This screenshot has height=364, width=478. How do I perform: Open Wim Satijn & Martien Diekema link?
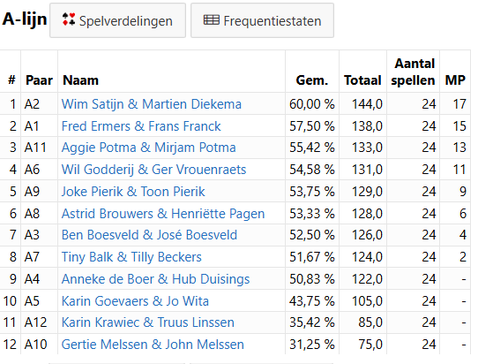(151, 104)
